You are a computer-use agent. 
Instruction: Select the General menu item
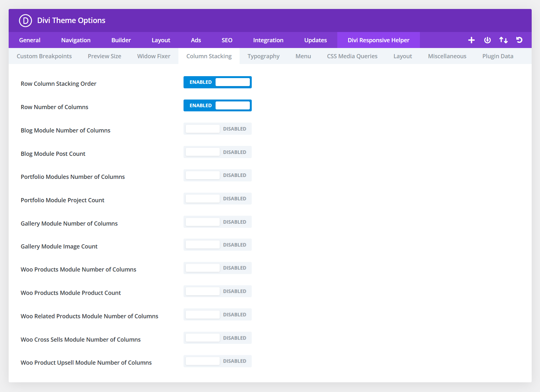click(x=29, y=40)
